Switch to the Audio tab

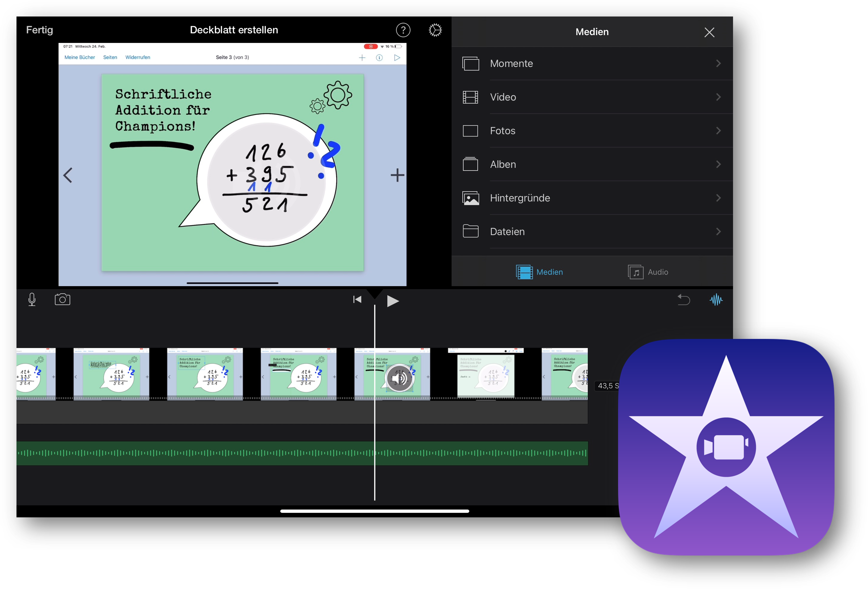pos(648,272)
